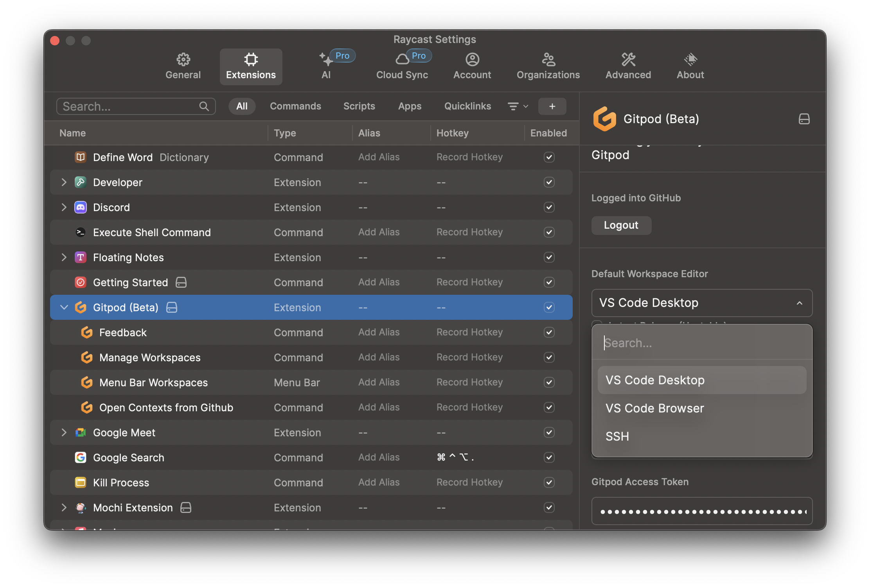Open the Organizations tab
Viewport: 870px width, 588px height.
[x=548, y=66]
